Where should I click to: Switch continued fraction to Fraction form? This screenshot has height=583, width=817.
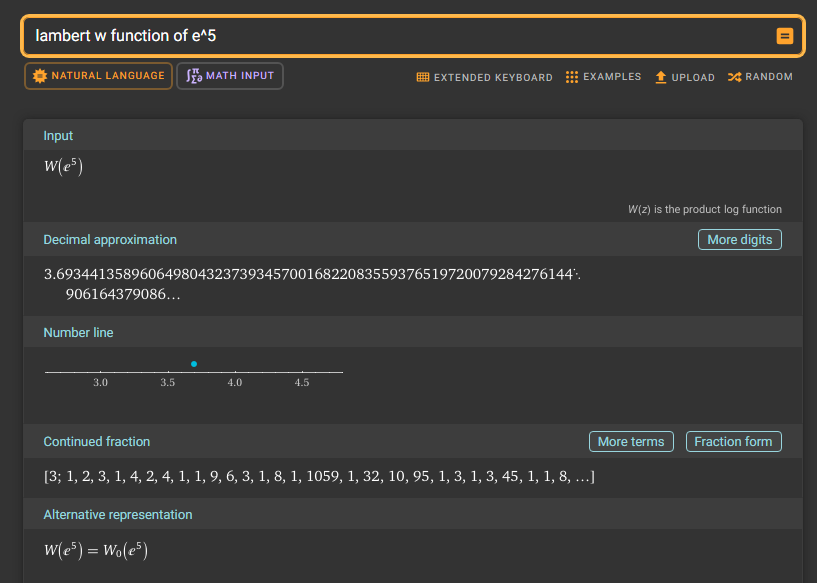coord(733,442)
